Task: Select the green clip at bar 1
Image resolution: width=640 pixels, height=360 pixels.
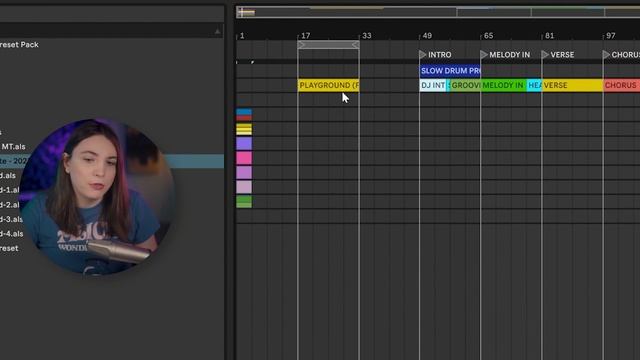Action: (x=244, y=202)
